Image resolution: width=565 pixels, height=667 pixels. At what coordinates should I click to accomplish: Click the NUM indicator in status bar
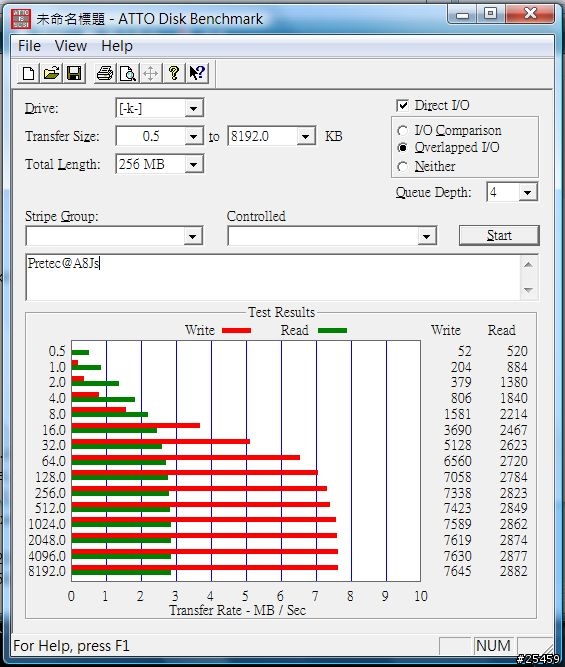(493, 646)
